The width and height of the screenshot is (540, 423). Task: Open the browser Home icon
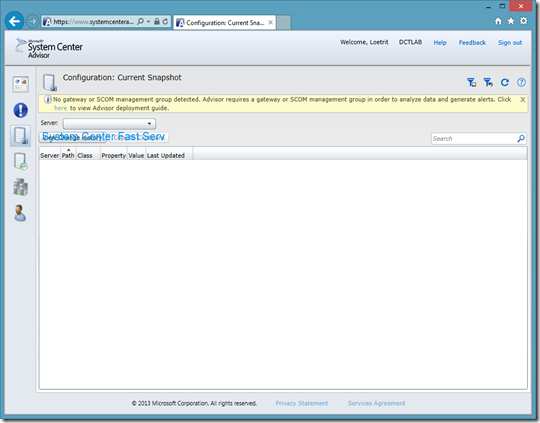[498, 21]
